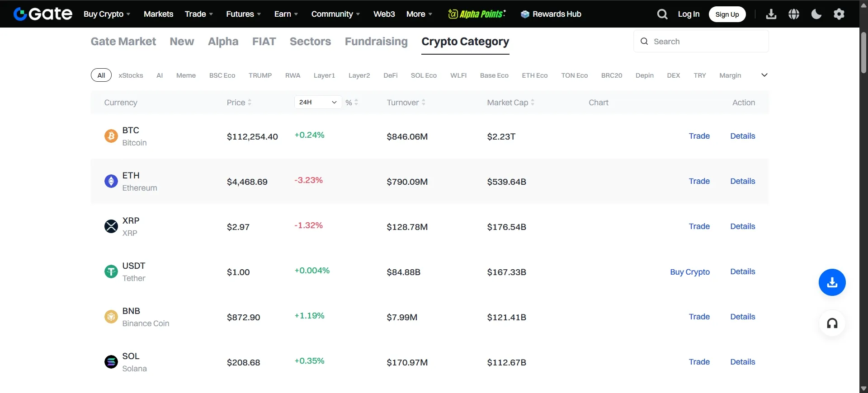
Task: Filter by Layer1 category
Action: pyautogui.click(x=324, y=75)
